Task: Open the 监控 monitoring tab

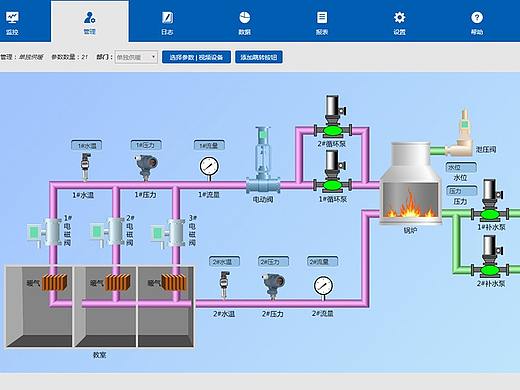Action: 12,23
